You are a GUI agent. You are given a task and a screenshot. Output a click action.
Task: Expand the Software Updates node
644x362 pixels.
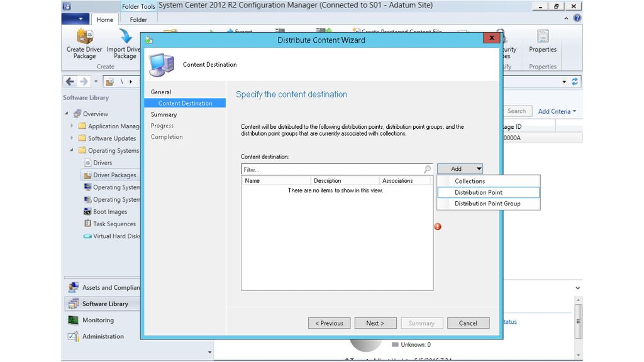point(72,138)
